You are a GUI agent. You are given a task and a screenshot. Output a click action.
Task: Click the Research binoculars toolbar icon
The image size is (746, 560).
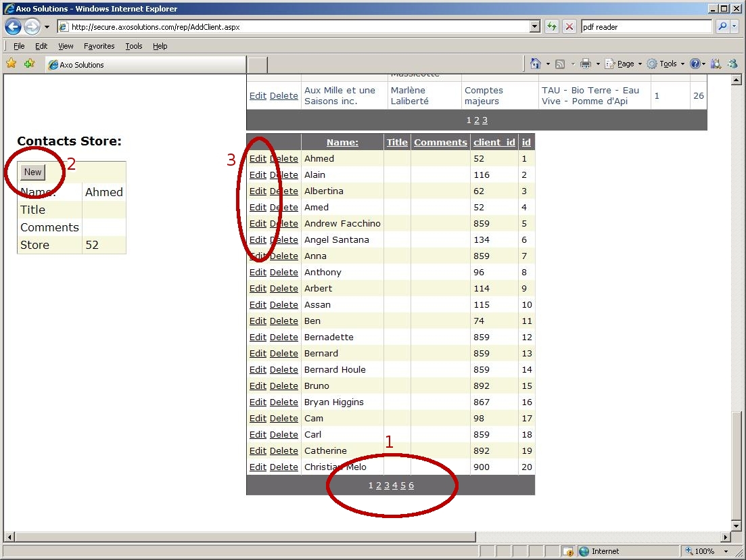pyautogui.click(x=716, y=64)
